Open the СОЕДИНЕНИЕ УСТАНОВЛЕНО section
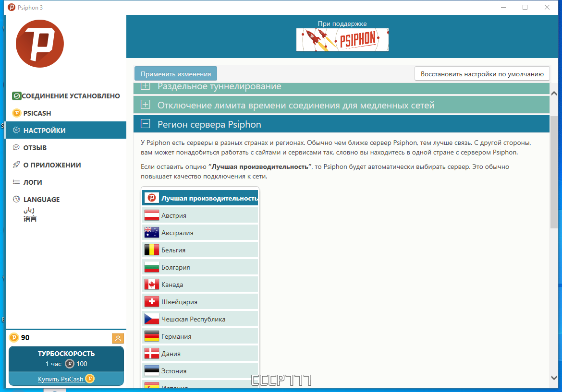Screen dimensions: 562x392 click(x=66, y=96)
